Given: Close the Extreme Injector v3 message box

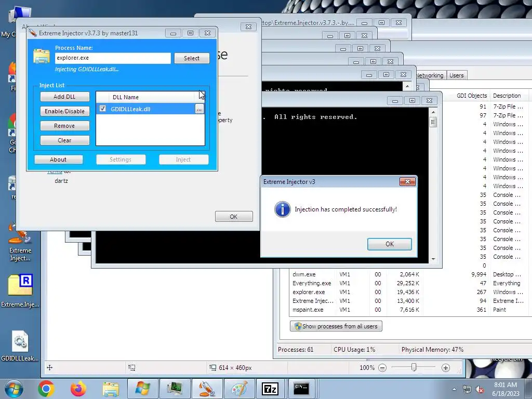Looking at the screenshot, I should (x=407, y=181).
